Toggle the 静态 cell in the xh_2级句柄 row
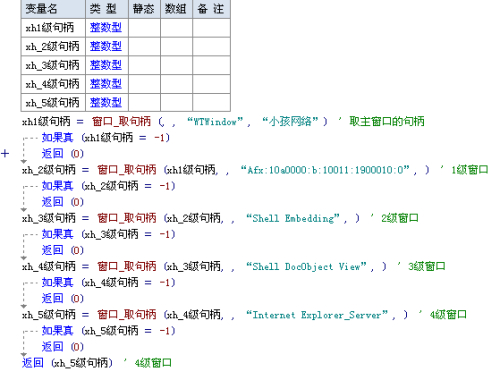The width and height of the screenshot is (500, 380). point(144,46)
